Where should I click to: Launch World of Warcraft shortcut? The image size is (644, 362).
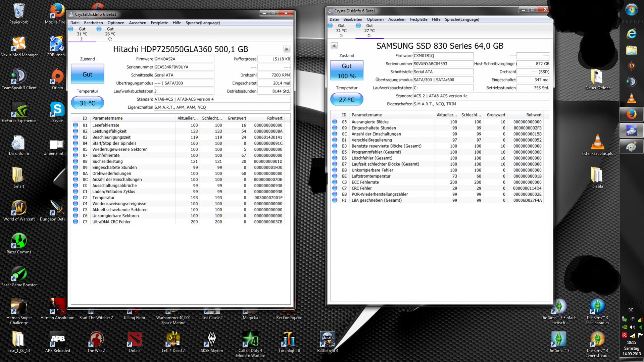tap(19, 211)
